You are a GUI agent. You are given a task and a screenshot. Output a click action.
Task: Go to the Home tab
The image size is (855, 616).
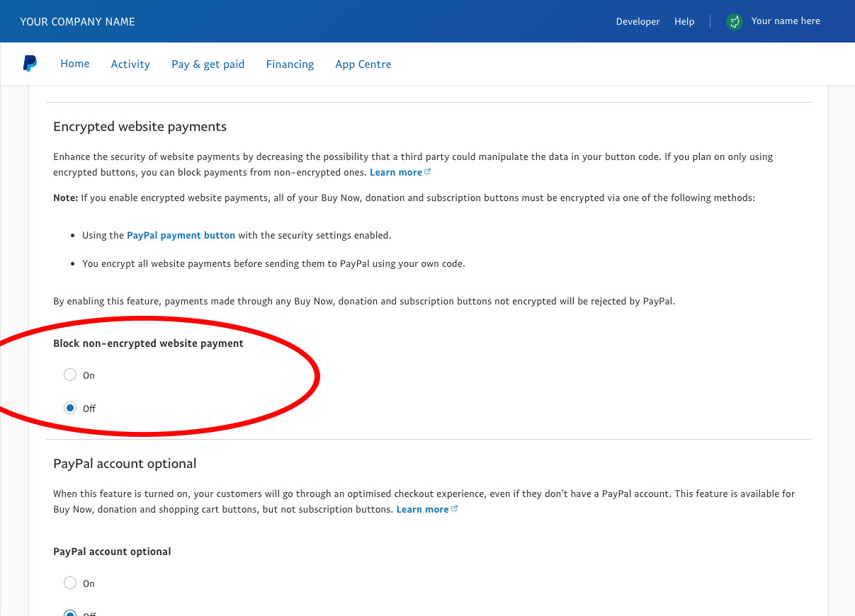[75, 64]
